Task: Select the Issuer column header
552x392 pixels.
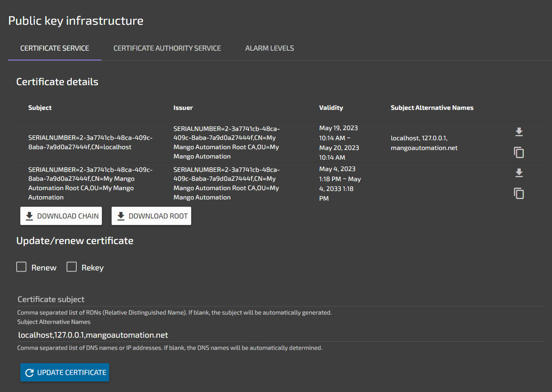Action: 183,108
